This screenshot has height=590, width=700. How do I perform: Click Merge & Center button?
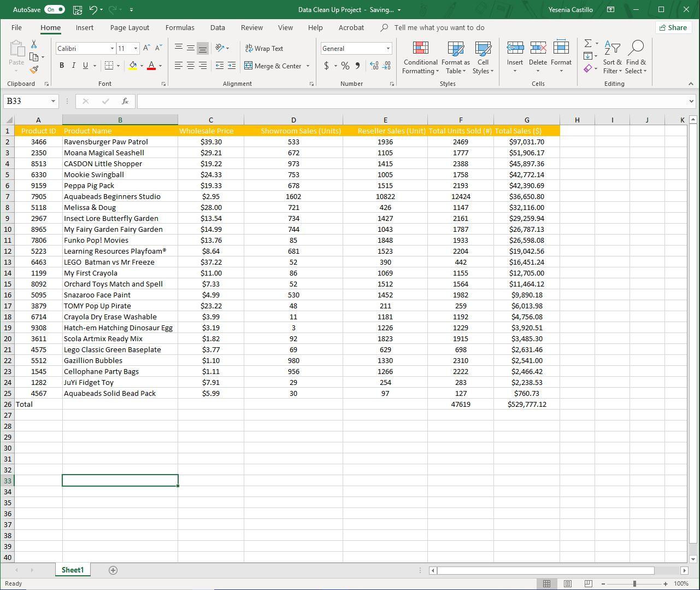coord(272,66)
